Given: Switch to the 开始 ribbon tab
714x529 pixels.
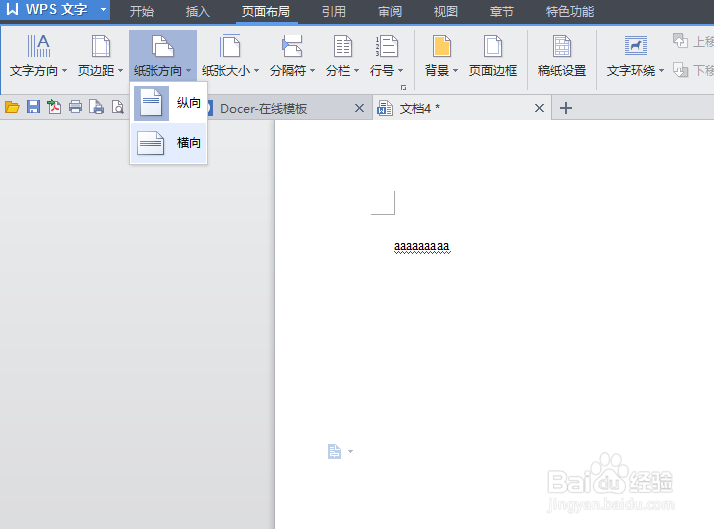Looking at the screenshot, I should [142, 11].
